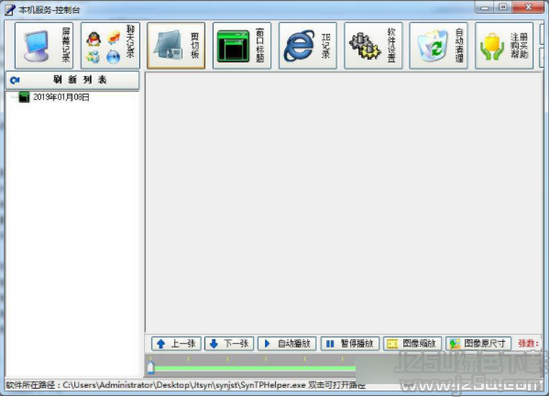Go to next image with 下一张
The width and height of the screenshot is (550, 397).
tap(229, 344)
